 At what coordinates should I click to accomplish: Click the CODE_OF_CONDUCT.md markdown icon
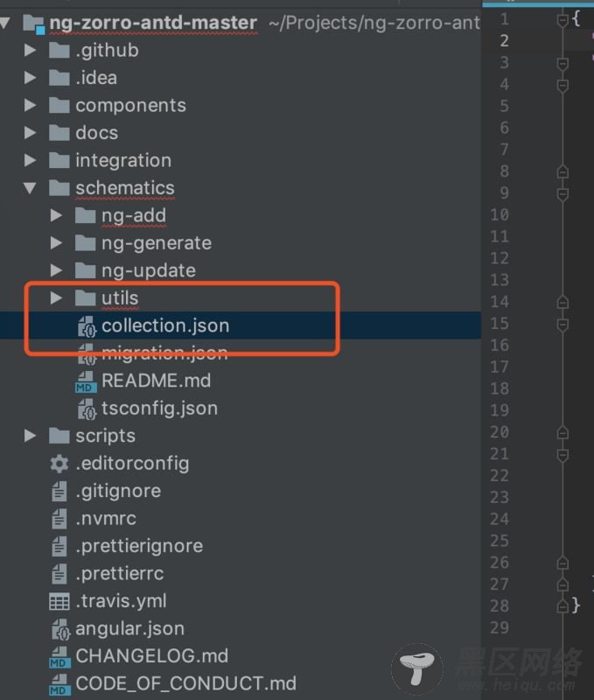click(59, 685)
